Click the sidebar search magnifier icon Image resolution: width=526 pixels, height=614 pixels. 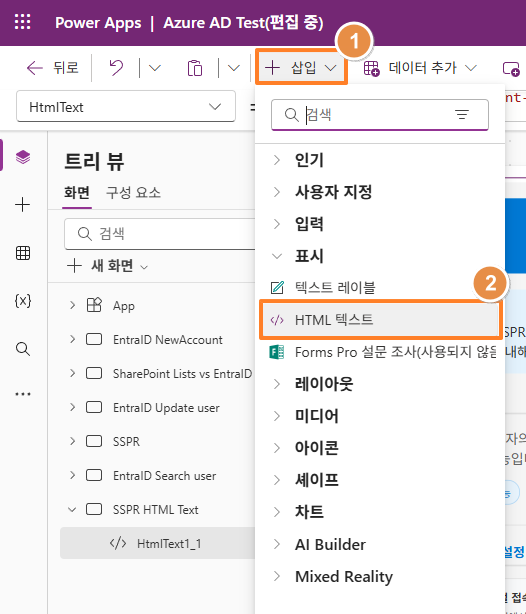(x=23, y=349)
